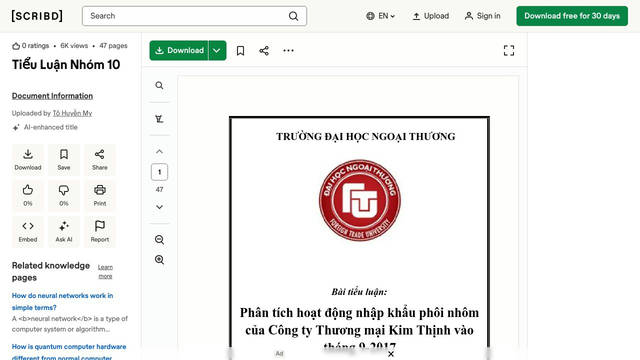Click Sign in

(482, 16)
